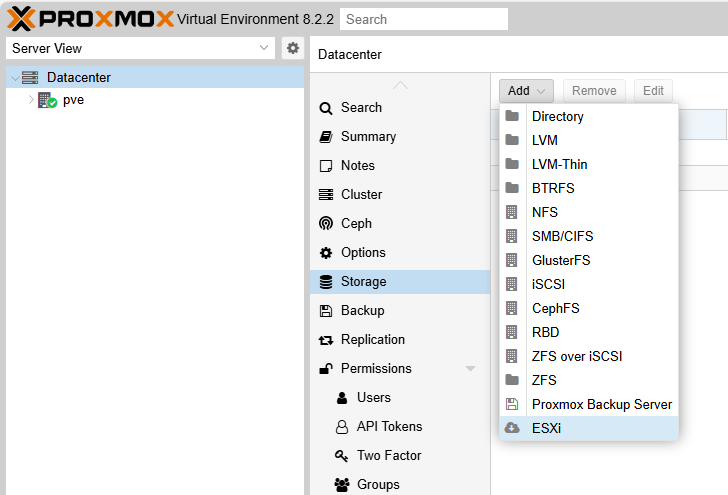Click the Notes sticky-note icon

tap(326, 166)
